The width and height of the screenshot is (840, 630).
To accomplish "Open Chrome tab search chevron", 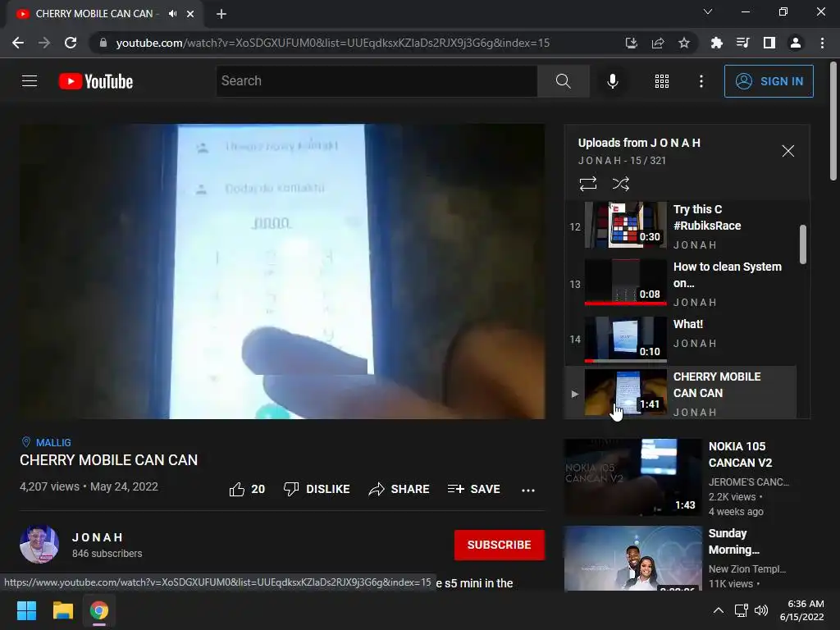I will pyautogui.click(x=708, y=11).
